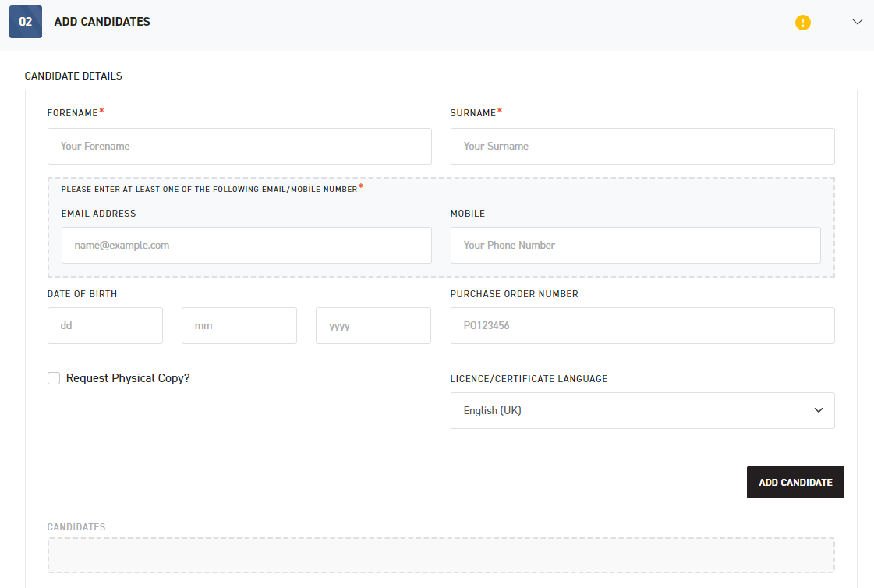Image resolution: width=874 pixels, height=588 pixels.
Task: Click the yellow warning icon in the header
Action: pos(803,23)
